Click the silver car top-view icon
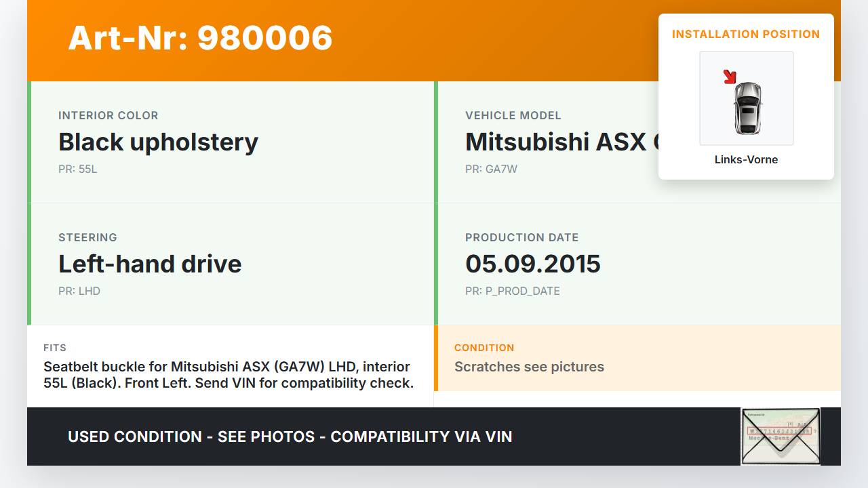This screenshot has width=868, height=488. (747, 107)
